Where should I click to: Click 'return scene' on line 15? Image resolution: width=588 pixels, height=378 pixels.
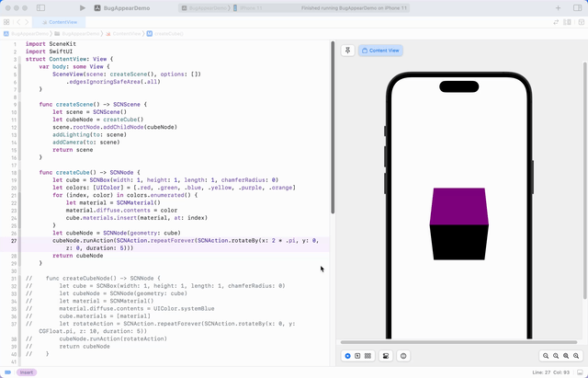point(73,150)
